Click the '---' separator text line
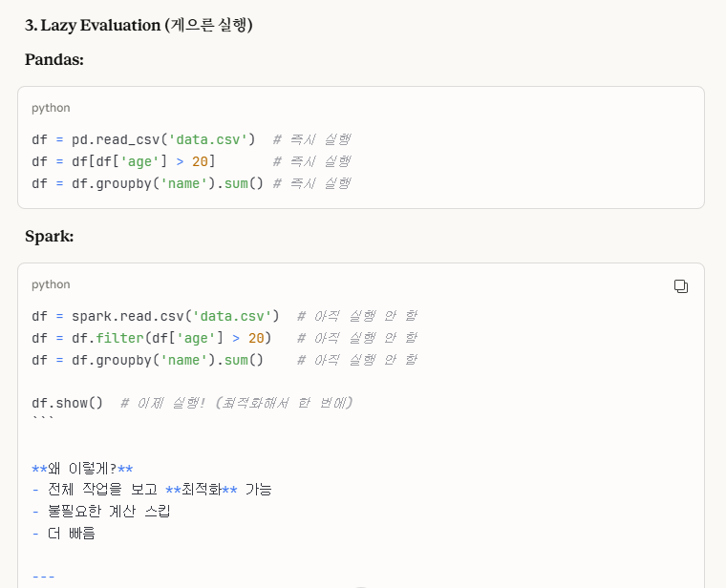 (44, 577)
